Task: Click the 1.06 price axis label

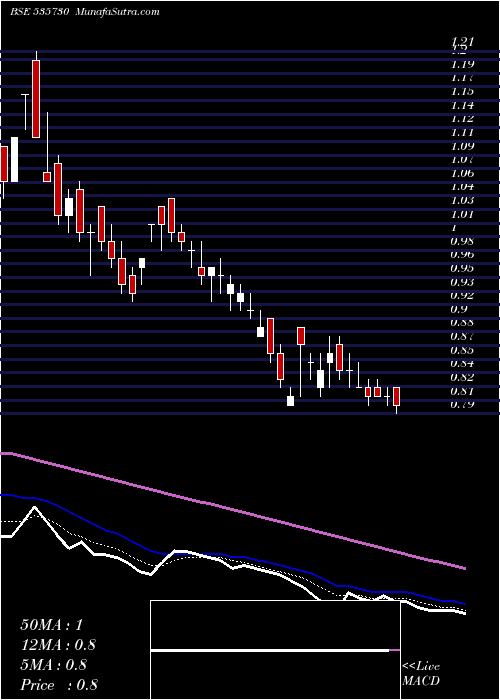Action: [462, 173]
